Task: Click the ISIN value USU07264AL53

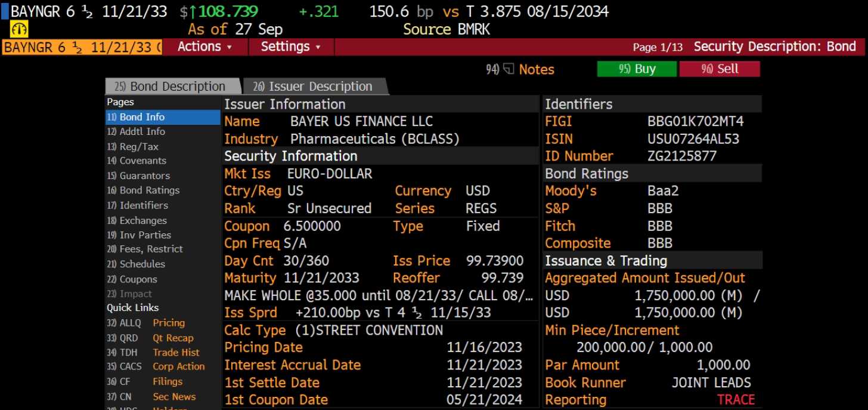Action: pyautogui.click(x=693, y=139)
